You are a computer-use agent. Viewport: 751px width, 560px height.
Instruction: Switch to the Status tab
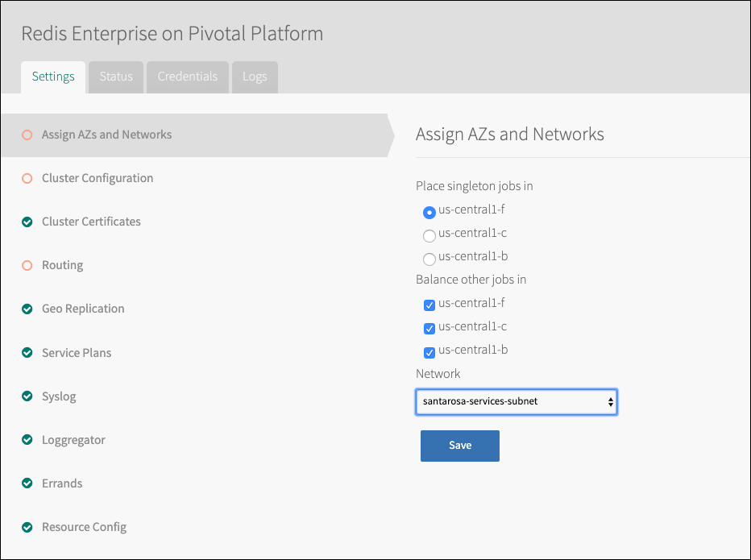click(116, 77)
